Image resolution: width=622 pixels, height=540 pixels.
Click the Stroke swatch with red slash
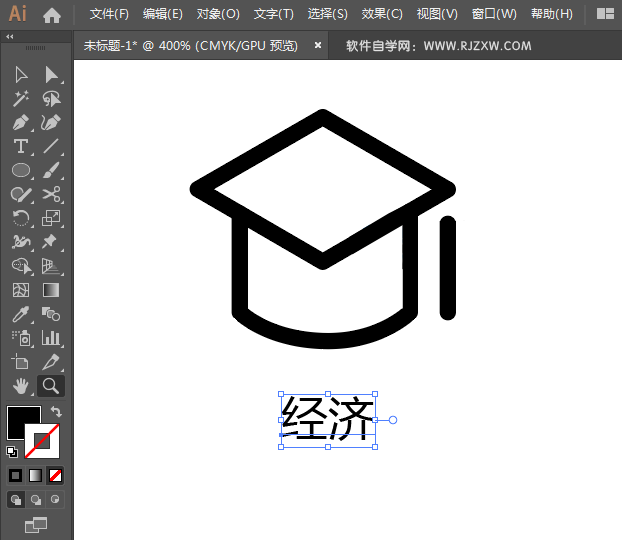(42, 441)
